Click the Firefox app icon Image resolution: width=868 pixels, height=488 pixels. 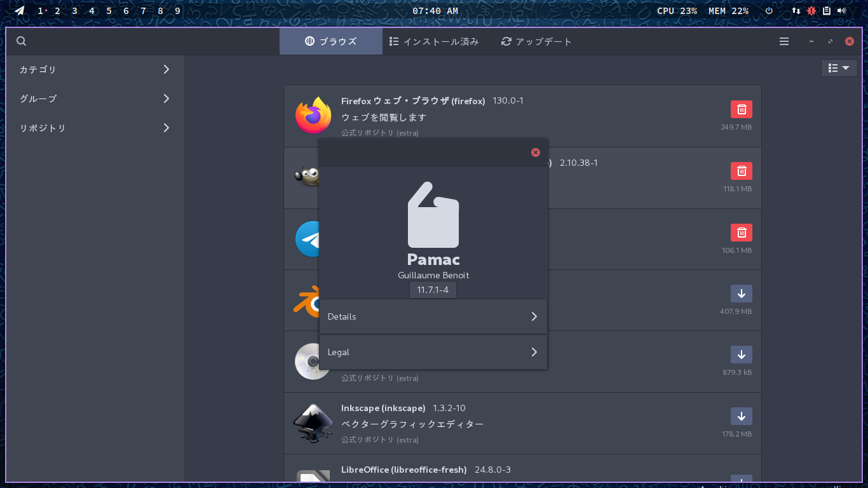point(313,116)
